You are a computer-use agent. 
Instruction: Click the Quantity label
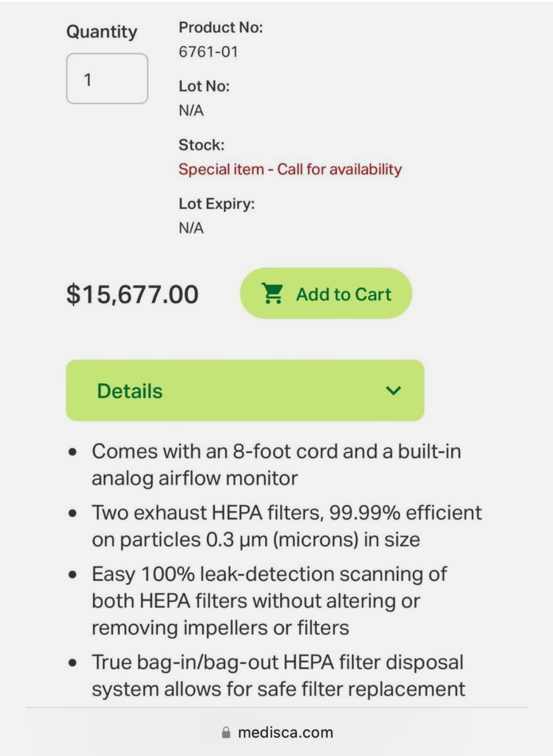click(102, 32)
